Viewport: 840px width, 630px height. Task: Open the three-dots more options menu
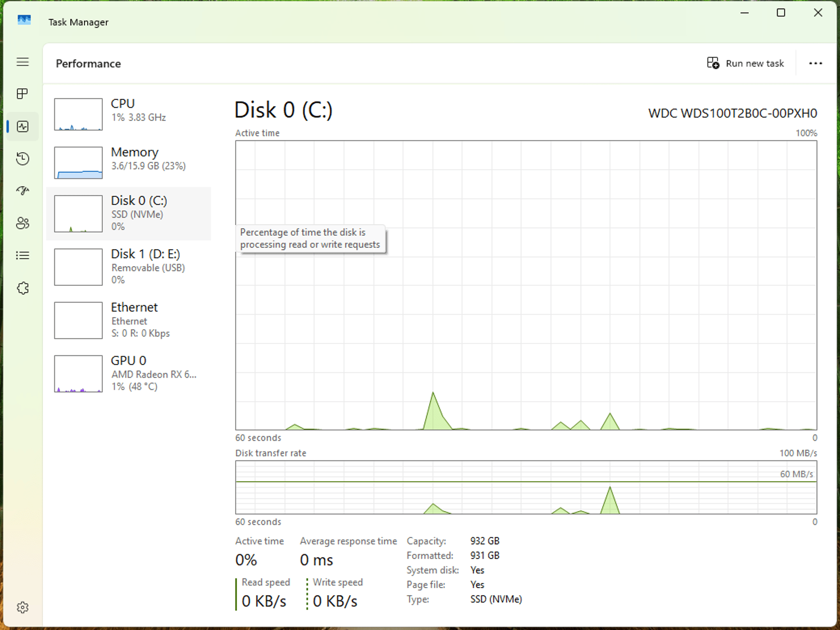pyautogui.click(x=815, y=63)
